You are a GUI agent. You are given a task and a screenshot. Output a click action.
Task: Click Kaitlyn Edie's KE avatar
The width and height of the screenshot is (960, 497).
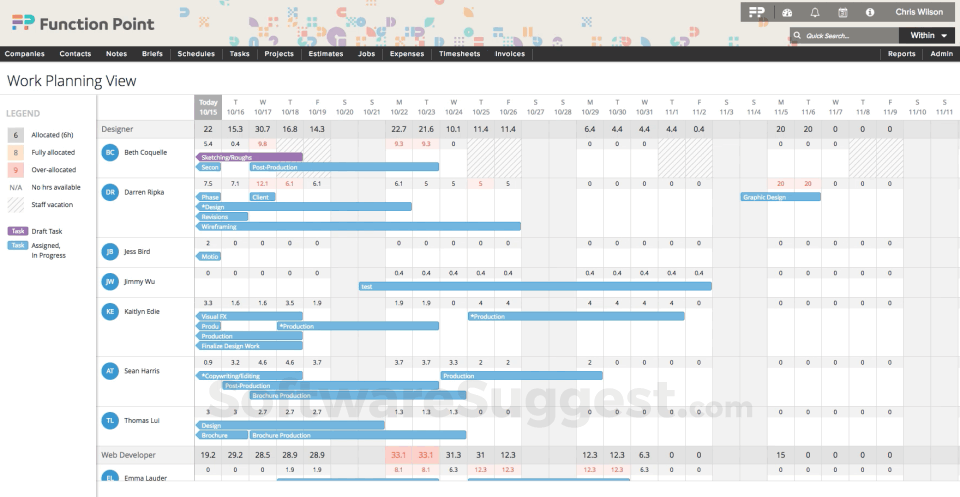click(110, 312)
